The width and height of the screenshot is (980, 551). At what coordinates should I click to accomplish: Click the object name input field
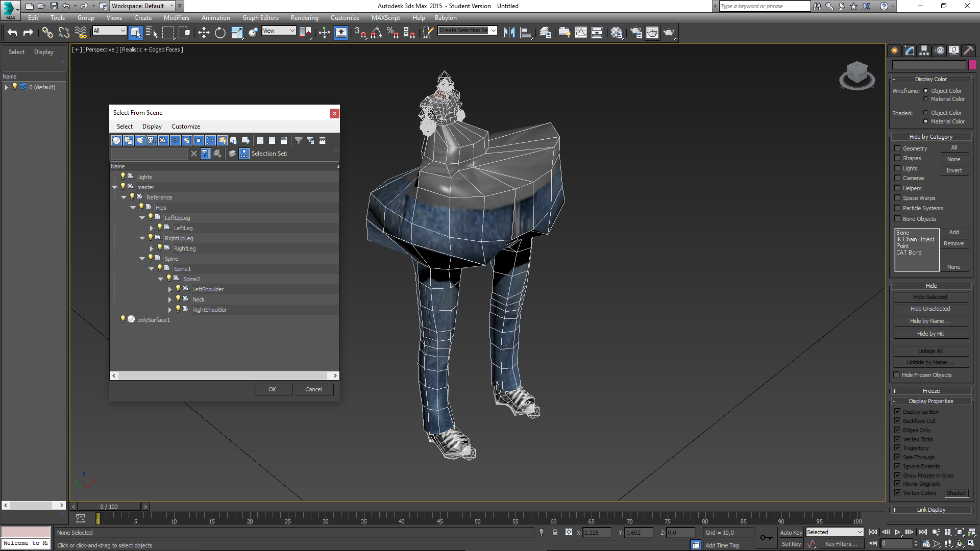[929, 65]
